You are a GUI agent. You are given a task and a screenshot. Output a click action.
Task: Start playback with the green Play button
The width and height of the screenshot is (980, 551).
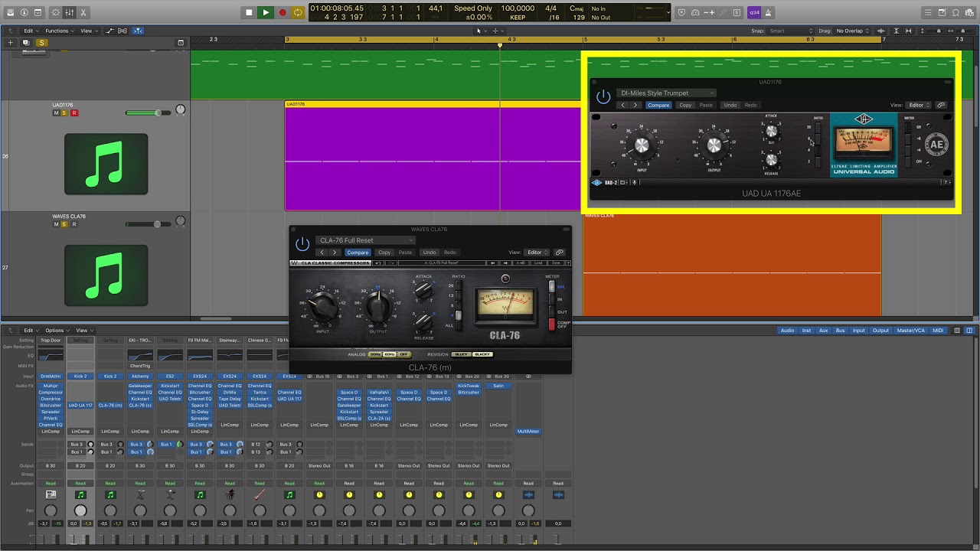pos(266,12)
